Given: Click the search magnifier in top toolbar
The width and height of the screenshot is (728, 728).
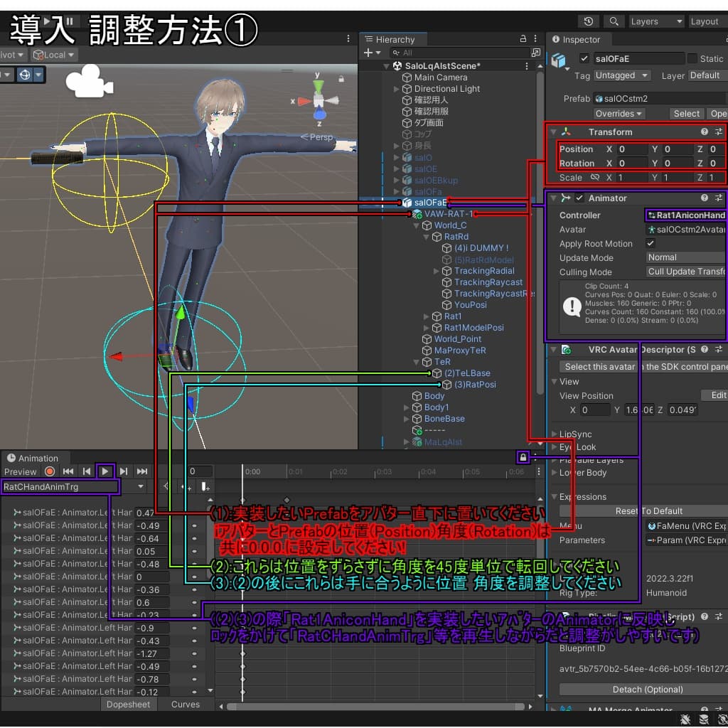Looking at the screenshot, I should (x=614, y=21).
